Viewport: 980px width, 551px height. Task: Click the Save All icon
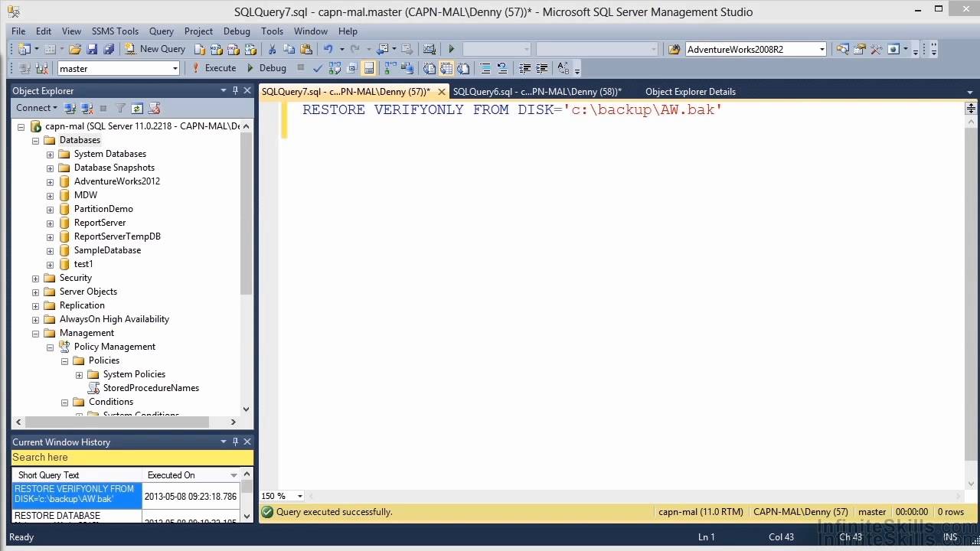point(109,49)
